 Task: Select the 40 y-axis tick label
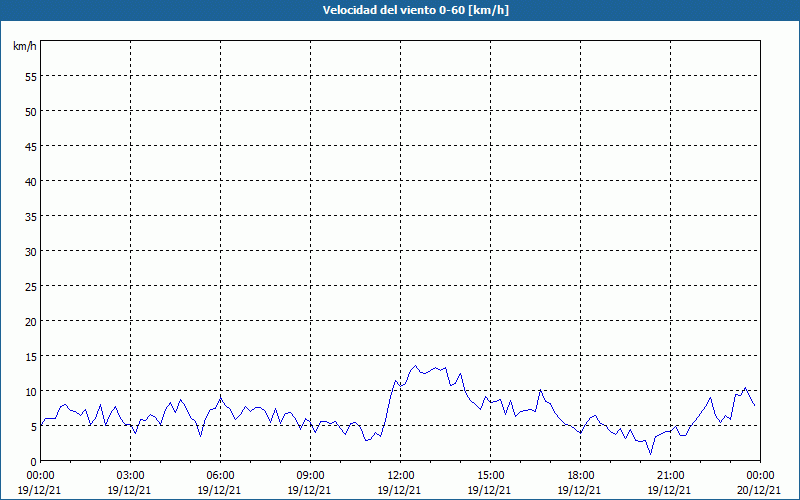click(x=30, y=181)
